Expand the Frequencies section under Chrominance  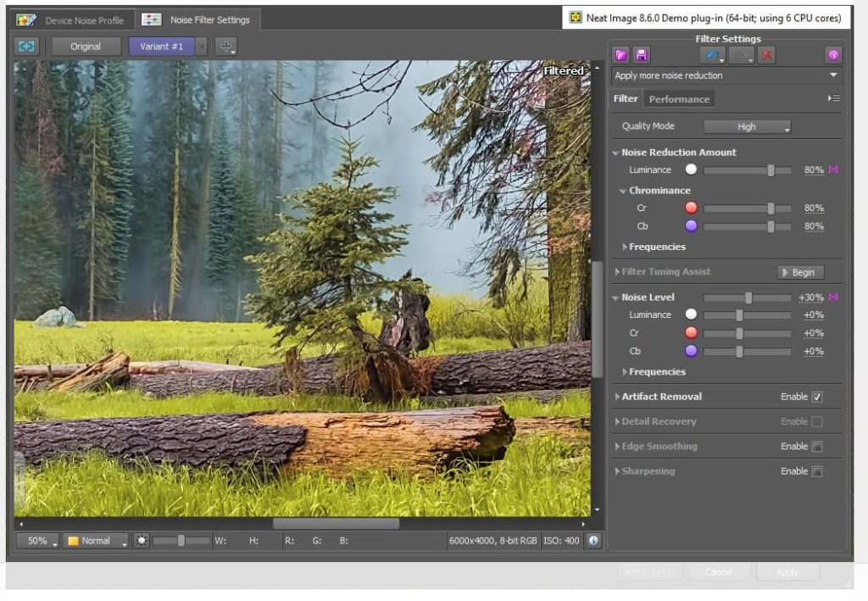click(x=657, y=247)
